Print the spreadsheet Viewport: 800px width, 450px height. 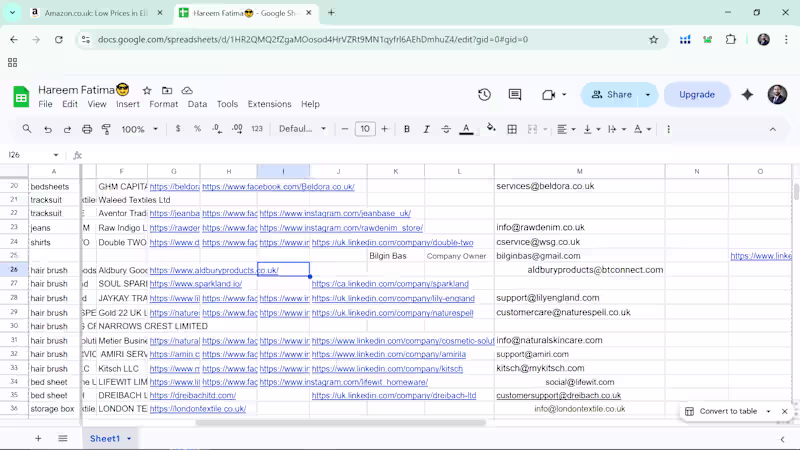87,129
